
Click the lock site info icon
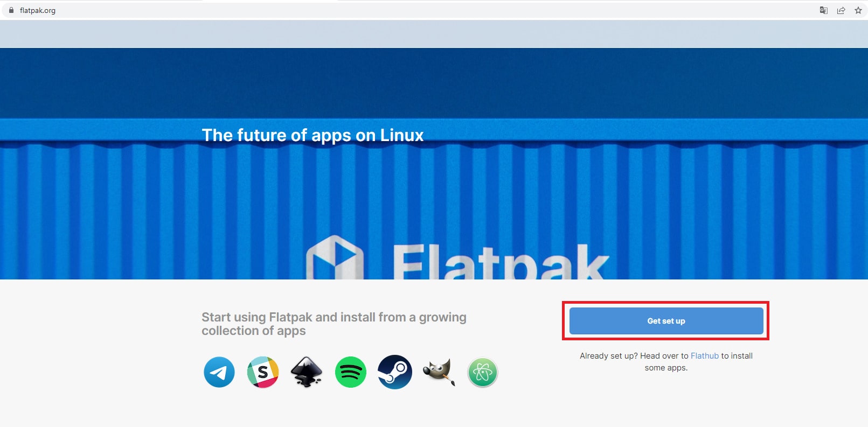click(11, 10)
